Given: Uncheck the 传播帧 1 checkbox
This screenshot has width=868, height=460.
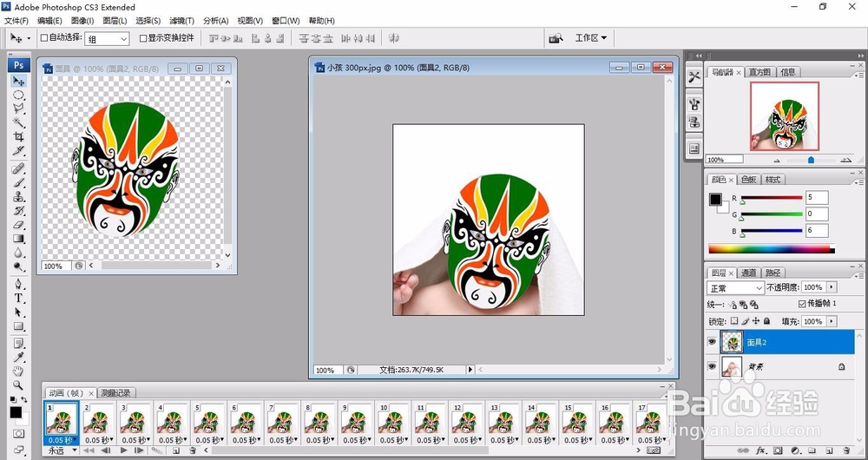Looking at the screenshot, I should (x=802, y=304).
